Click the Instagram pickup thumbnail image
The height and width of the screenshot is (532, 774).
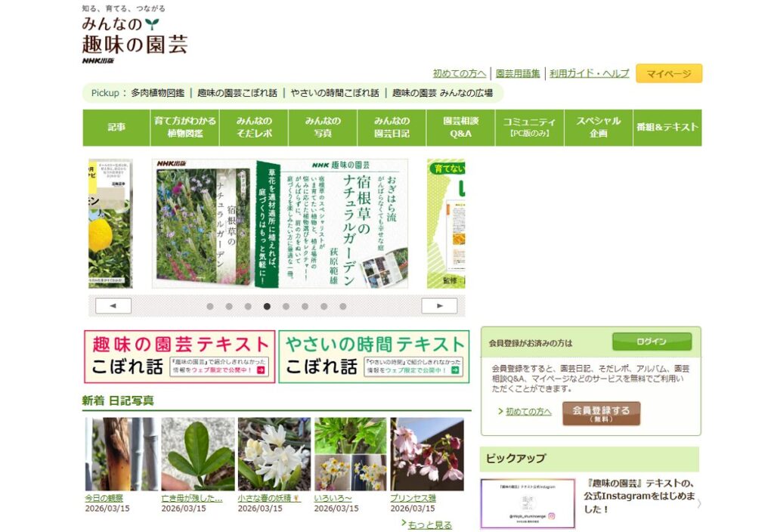[x=527, y=503]
